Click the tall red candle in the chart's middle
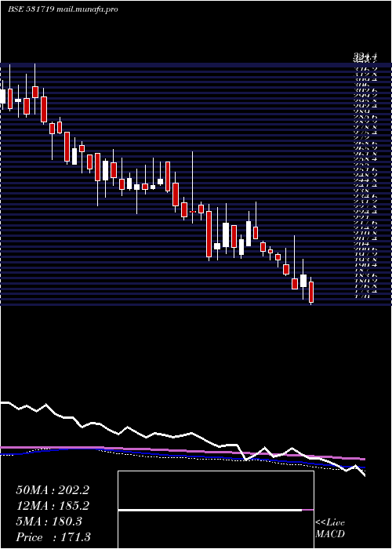The width and height of the screenshot is (392, 549). (x=209, y=234)
